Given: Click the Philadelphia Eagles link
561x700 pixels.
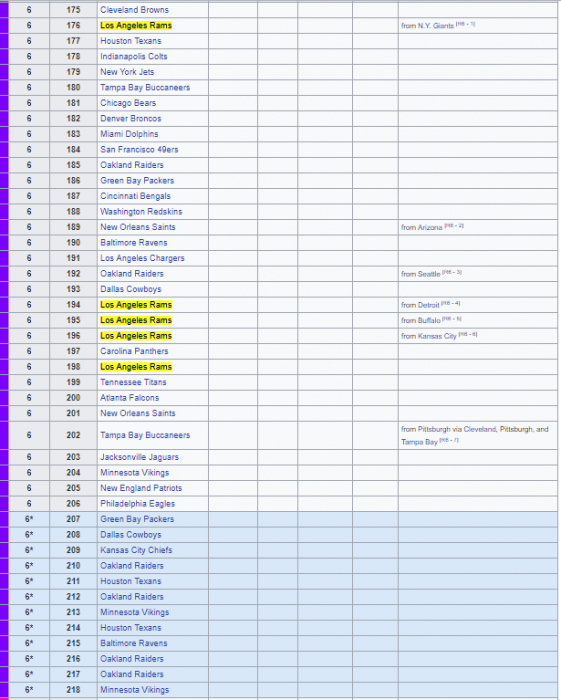Looking at the screenshot, I should (137, 504).
